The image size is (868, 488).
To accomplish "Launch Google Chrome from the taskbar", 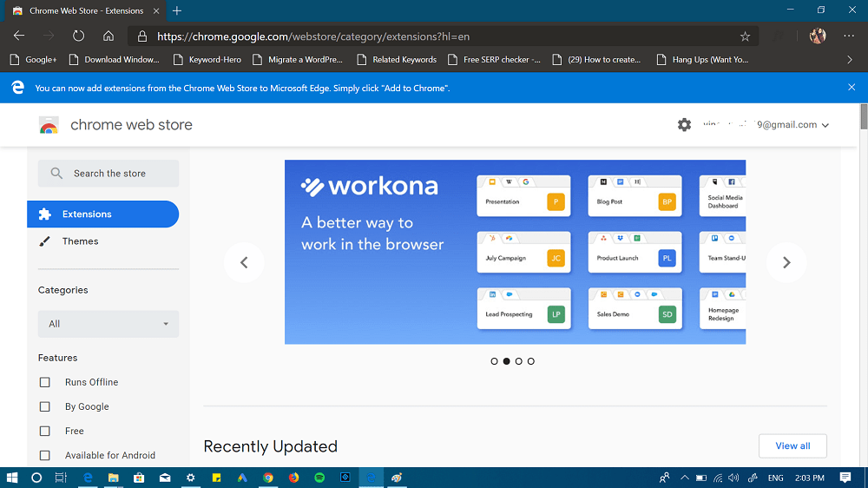I will (268, 478).
